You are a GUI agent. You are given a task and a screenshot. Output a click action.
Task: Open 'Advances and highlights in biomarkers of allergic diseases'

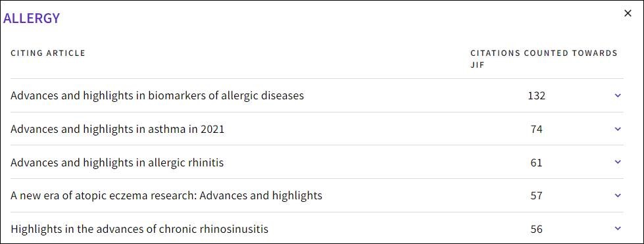point(157,96)
